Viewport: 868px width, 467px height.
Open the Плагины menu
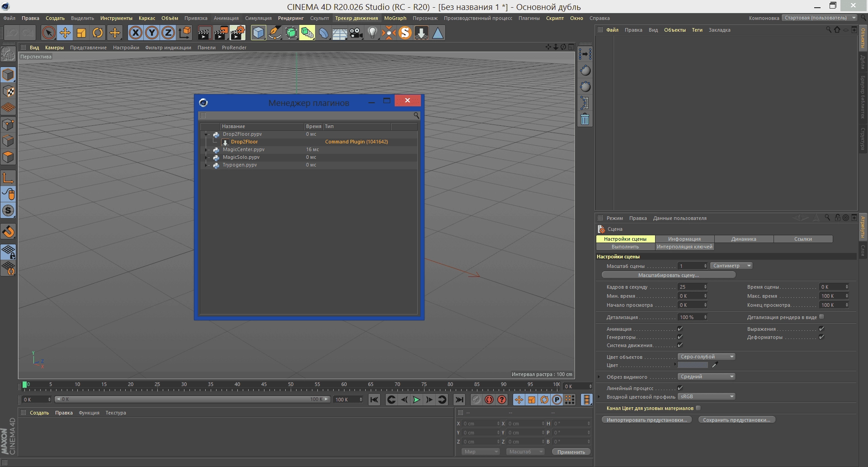tap(529, 18)
